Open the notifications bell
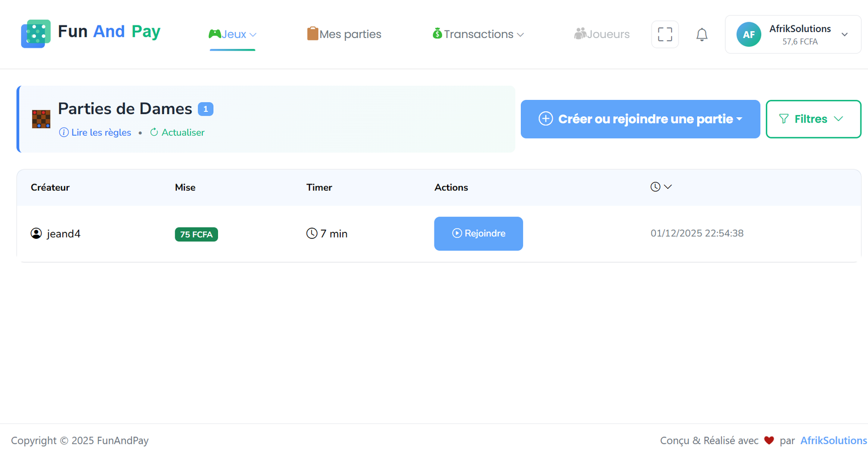Viewport: 868px width, 456px height. (701, 35)
